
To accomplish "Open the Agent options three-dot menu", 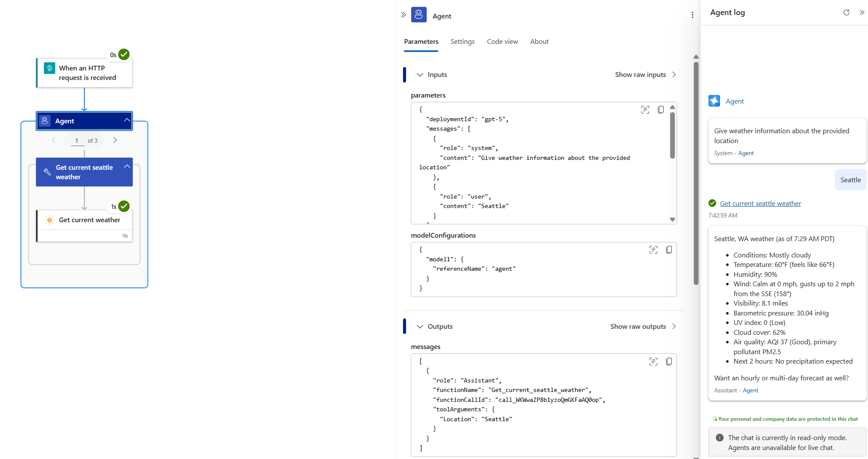I will 693,15.
